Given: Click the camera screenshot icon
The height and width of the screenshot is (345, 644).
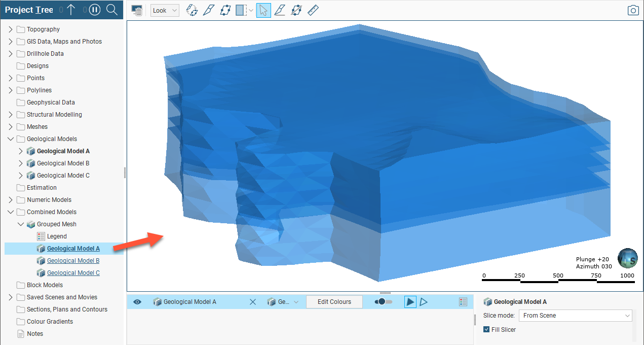Looking at the screenshot, I should pos(633,10).
